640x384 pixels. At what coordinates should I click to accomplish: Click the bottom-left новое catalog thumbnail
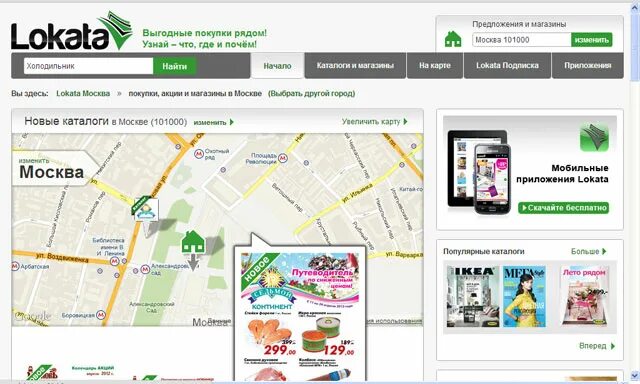(x=41, y=372)
